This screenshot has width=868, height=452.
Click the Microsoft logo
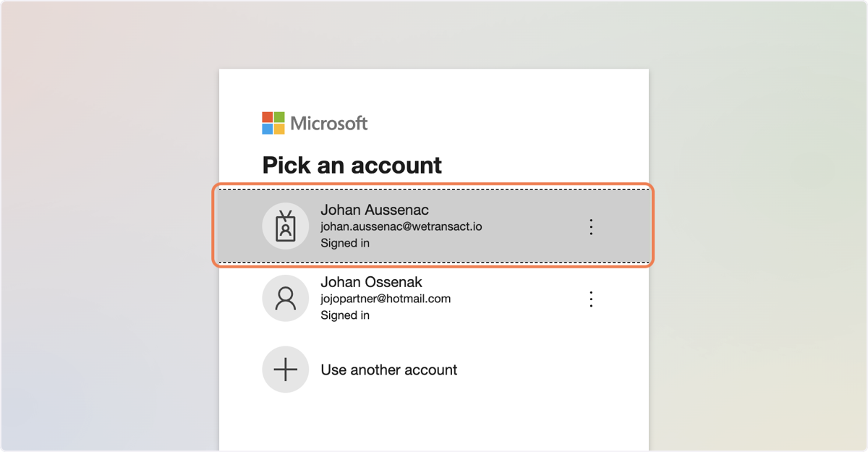[315, 123]
